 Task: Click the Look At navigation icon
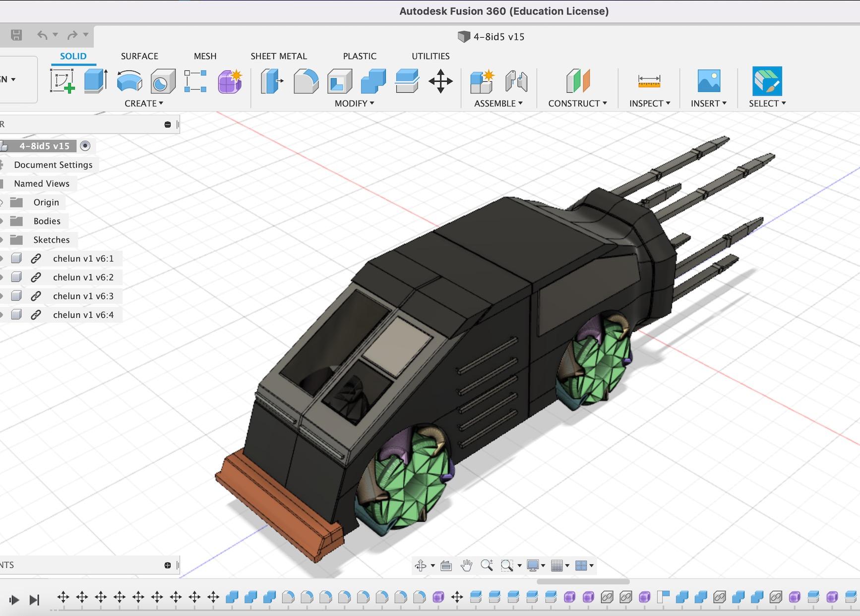click(x=446, y=565)
